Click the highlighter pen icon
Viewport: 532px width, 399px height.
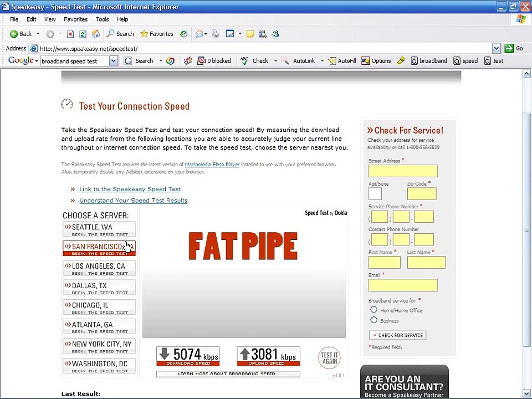401,61
